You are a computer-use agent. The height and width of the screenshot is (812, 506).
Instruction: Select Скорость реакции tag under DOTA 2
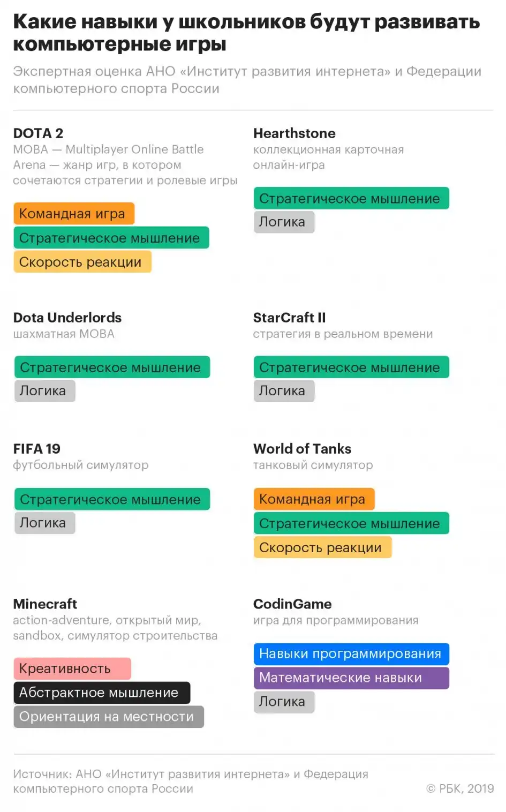tap(82, 262)
